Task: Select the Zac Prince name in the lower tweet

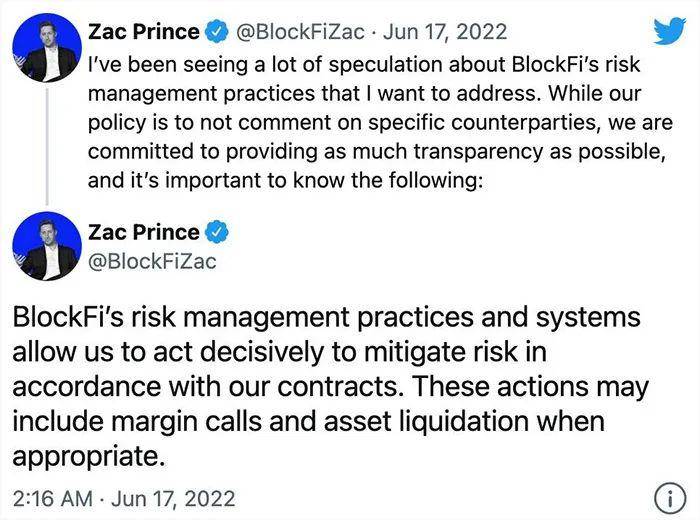Action: point(144,232)
